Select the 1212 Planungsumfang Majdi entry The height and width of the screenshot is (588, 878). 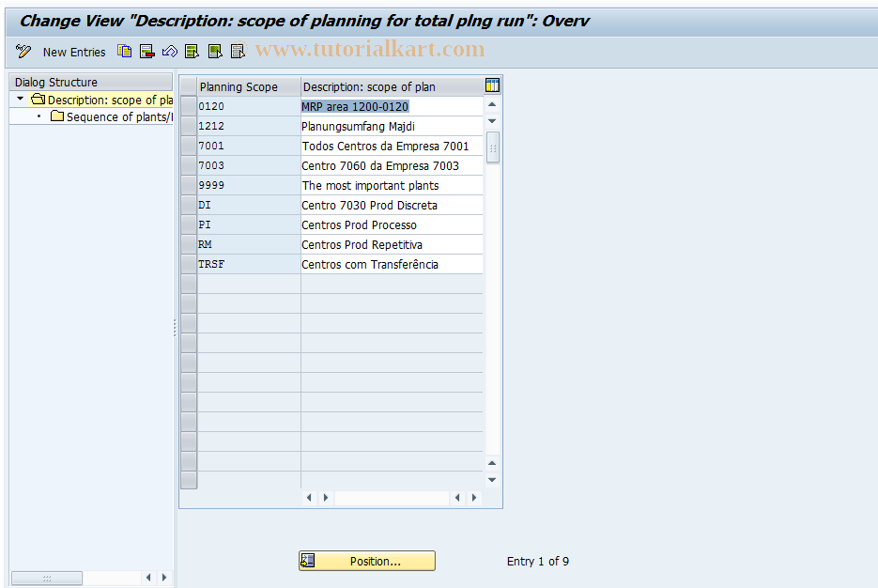click(357, 126)
